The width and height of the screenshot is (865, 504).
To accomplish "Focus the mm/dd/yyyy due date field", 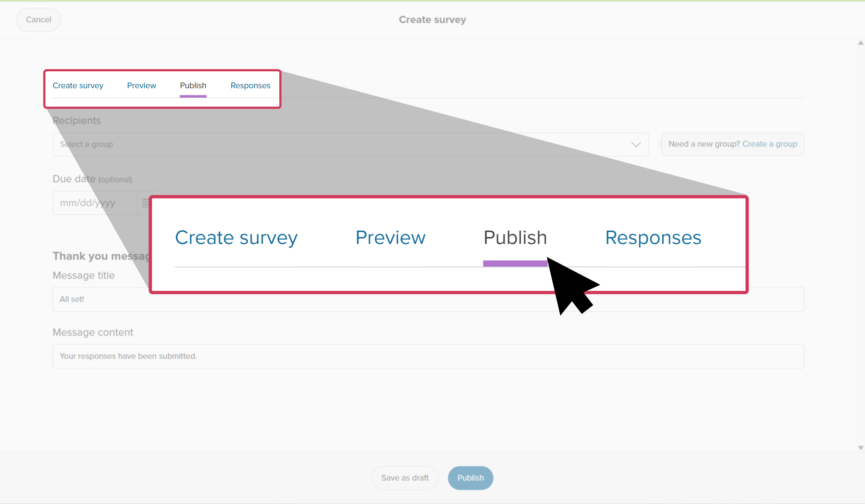I will (95, 203).
